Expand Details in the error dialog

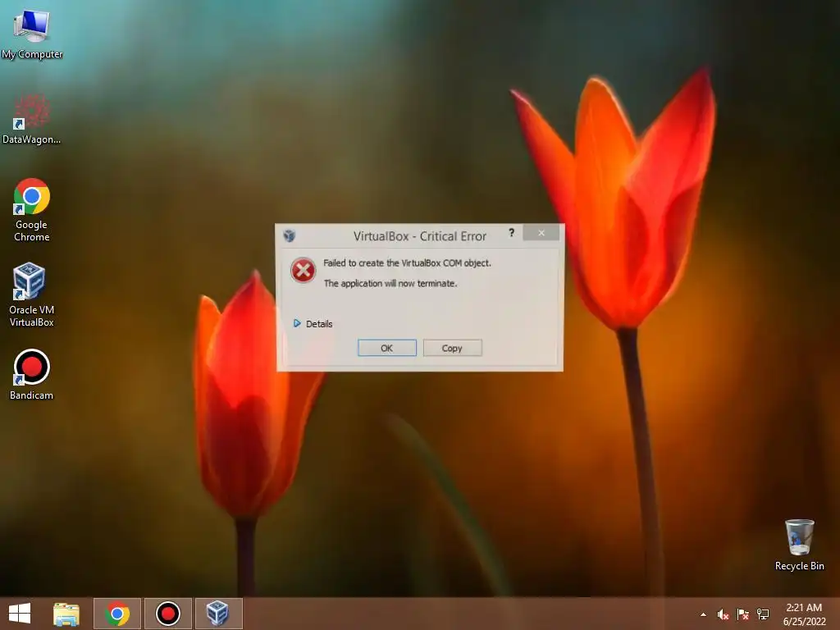click(x=313, y=323)
